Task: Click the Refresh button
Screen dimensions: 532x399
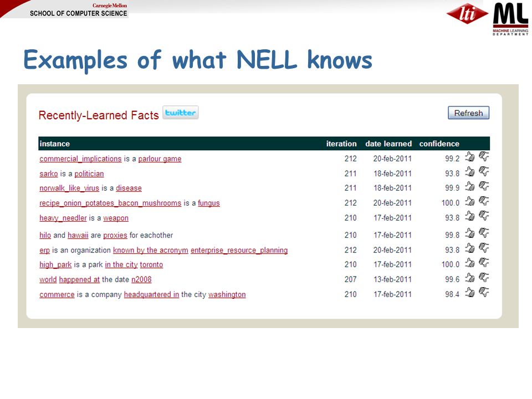Action: point(469,113)
